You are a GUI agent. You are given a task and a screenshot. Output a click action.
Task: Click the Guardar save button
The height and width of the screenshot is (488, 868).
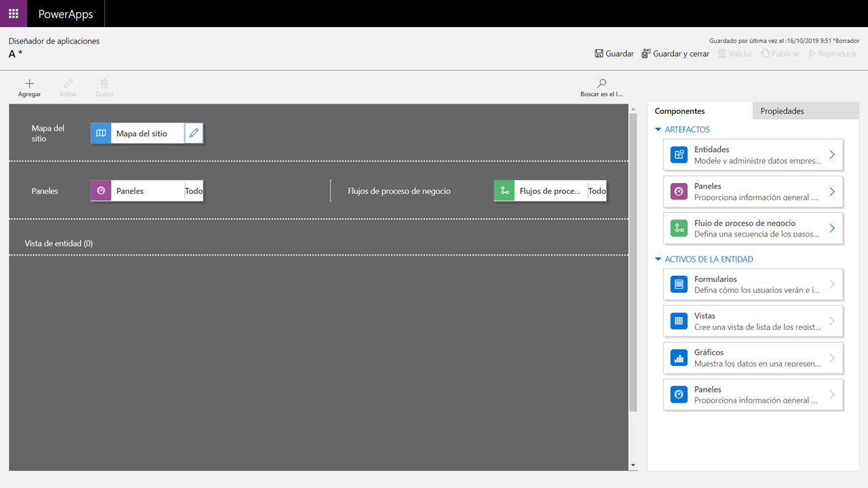click(614, 54)
